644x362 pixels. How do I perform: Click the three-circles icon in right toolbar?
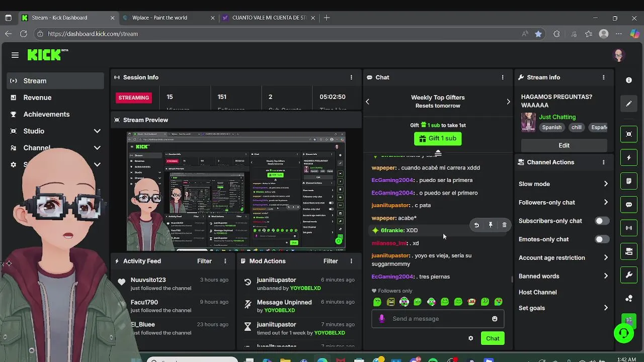click(x=629, y=298)
